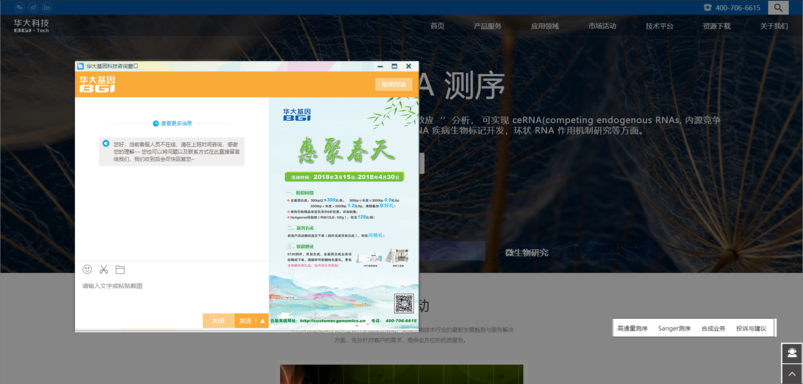Click the 400-706-6615 phone number in header

pos(737,8)
